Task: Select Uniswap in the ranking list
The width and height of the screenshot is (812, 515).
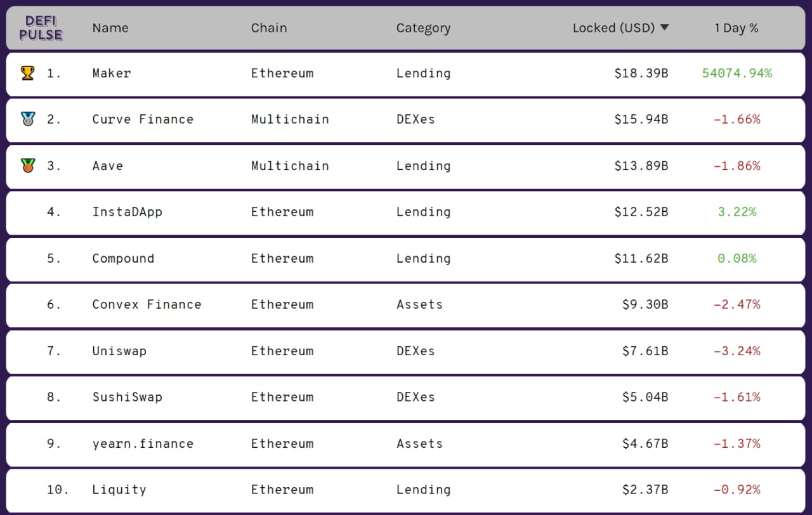Action: click(x=119, y=351)
